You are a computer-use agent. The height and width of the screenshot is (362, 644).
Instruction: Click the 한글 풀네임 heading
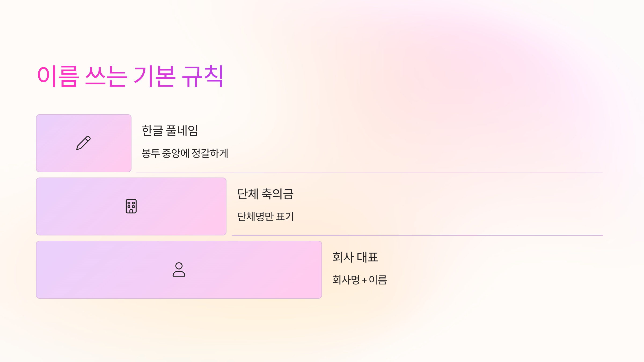[170, 131]
